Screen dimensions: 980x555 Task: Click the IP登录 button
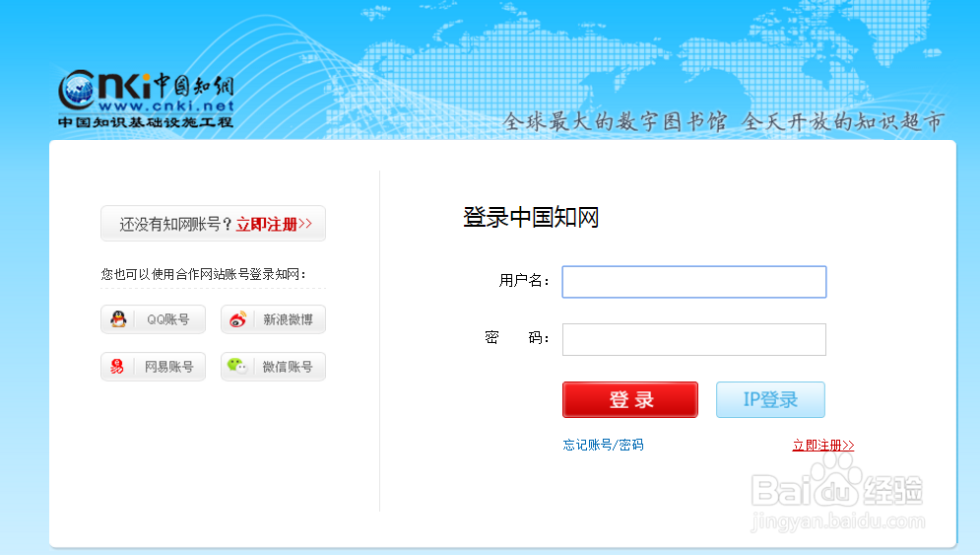[x=770, y=399]
